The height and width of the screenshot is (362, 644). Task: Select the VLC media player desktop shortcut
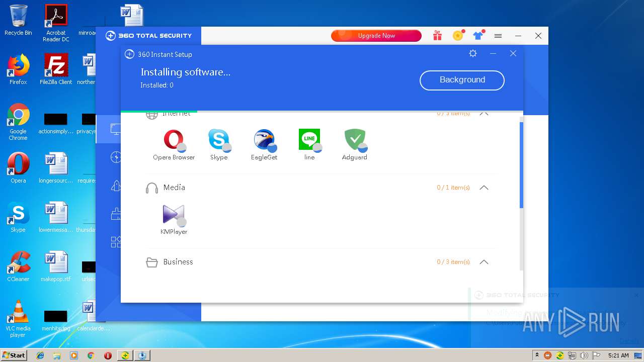18,319
